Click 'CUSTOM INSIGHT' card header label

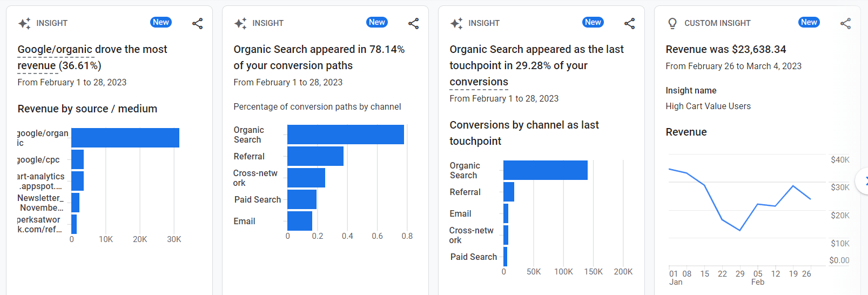(717, 23)
